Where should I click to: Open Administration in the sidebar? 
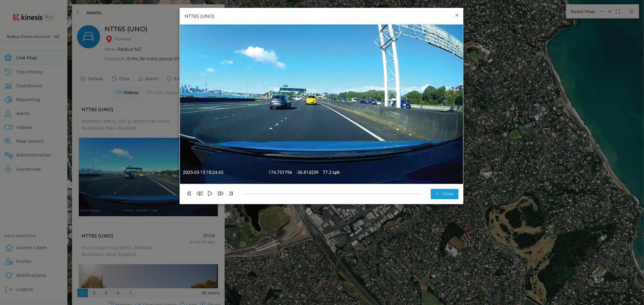[x=33, y=155]
